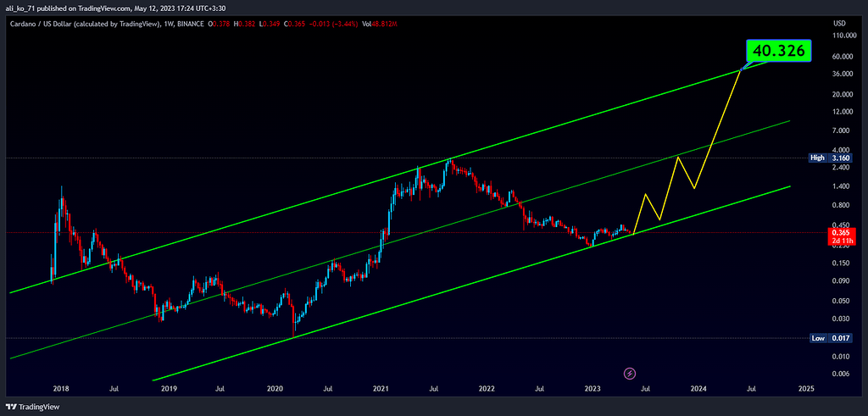Click the 2025 label on the time axis

(805, 389)
